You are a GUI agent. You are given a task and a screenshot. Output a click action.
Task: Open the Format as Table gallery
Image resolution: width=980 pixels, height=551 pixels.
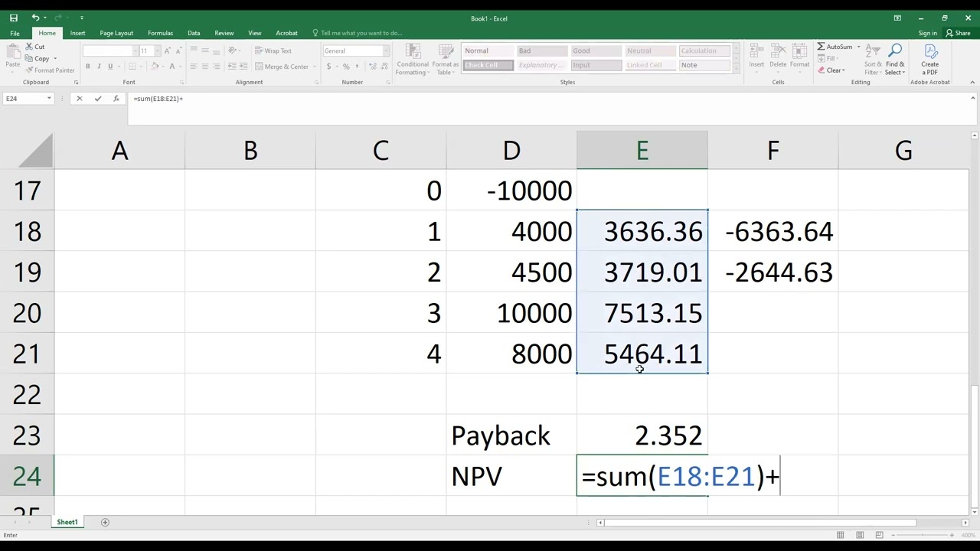[x=445, y=59]
